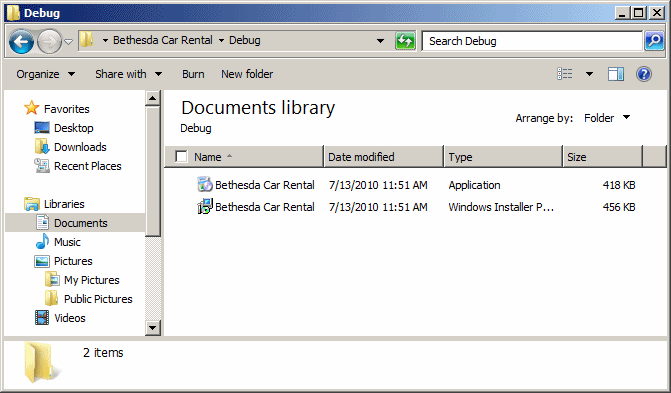671x393 pixels.
Task: Click the Favorites star icon
Action: 32,108
